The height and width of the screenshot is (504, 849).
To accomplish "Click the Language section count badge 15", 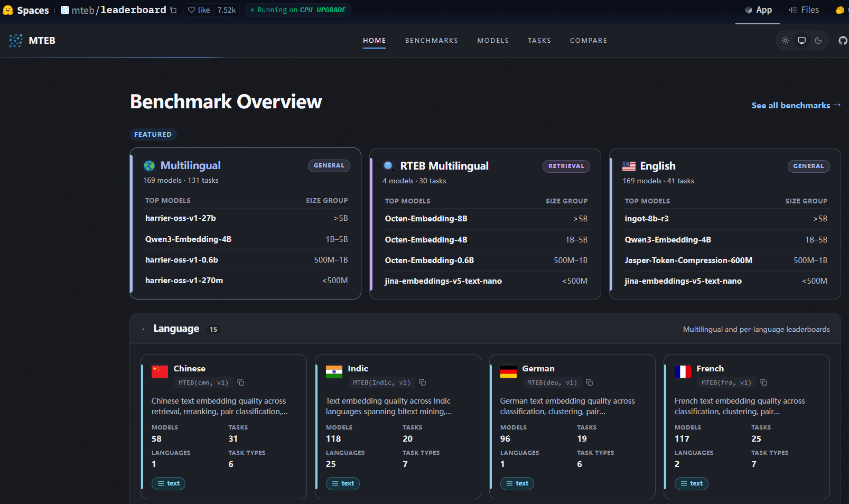I will click(213, 330).
